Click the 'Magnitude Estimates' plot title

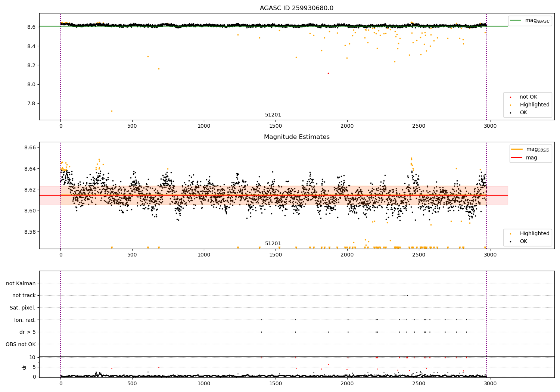click(296, 137)
